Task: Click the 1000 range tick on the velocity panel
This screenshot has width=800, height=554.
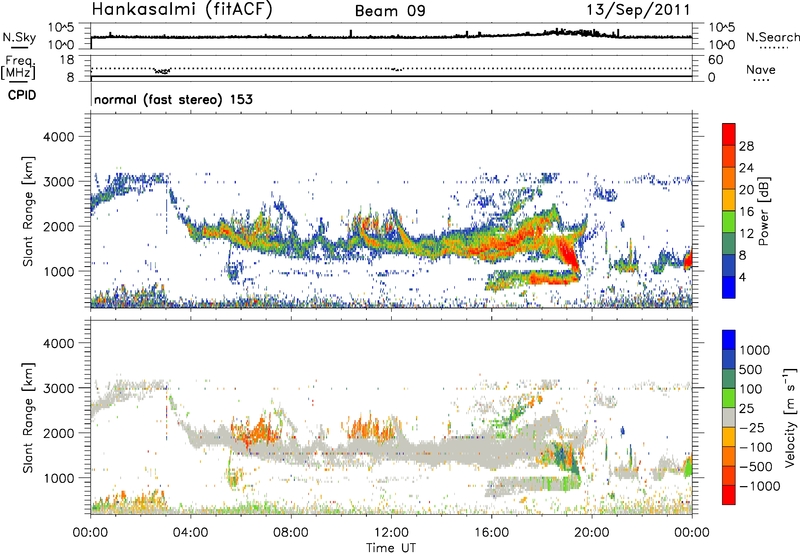Action: [59, 477]
